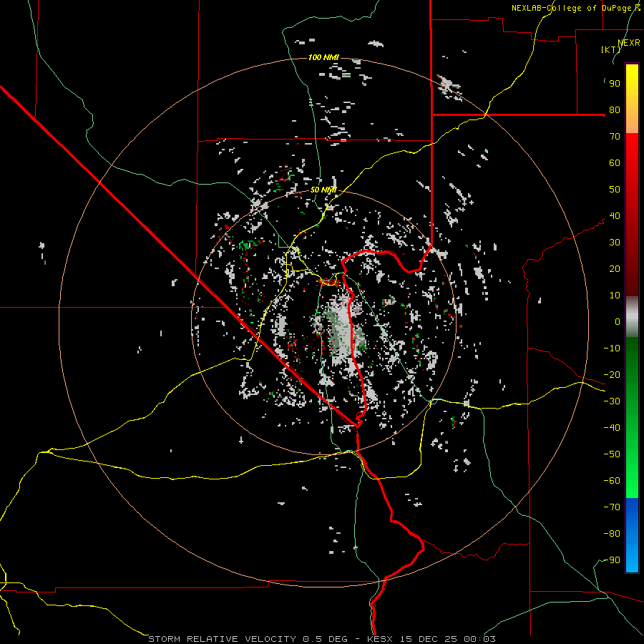Viewport: 644px width, 644px height.
Task: Click the 0 knot scale label
Action: tap(618, 322)
